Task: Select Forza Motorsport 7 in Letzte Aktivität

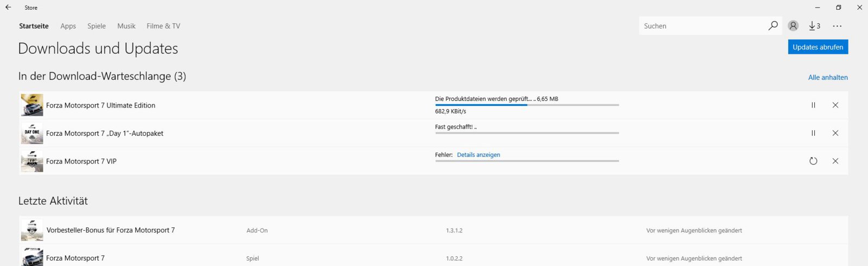Action: 75,258
